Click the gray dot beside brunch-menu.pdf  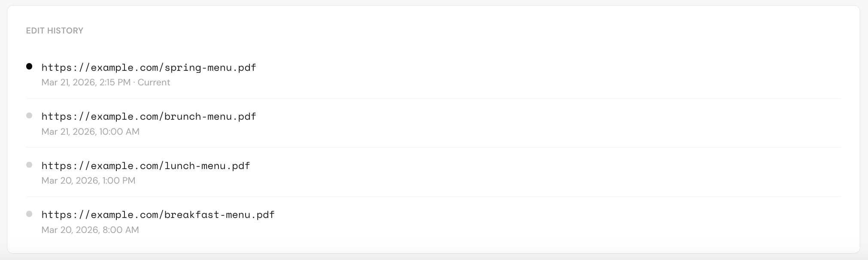coord(29,115)
